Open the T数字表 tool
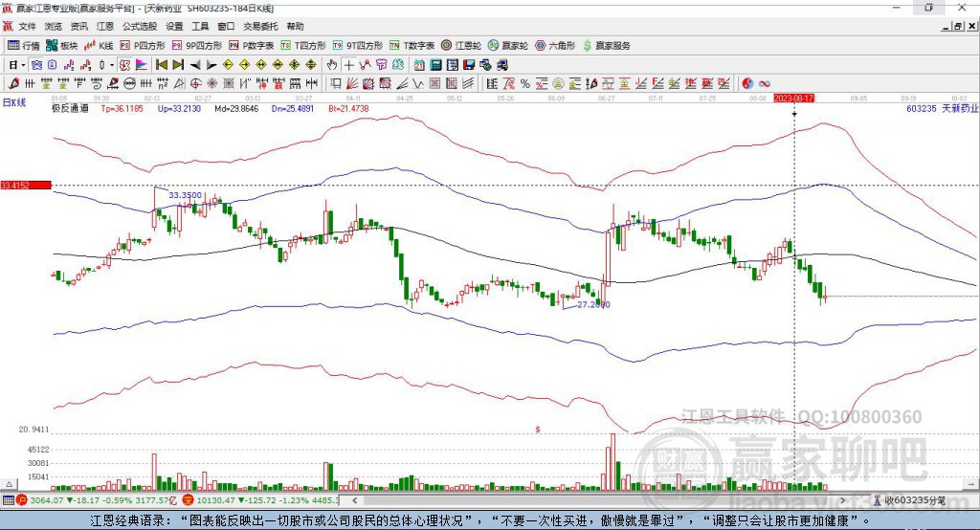Image resolution: width=980 pixels, height=530 pixels. coord(412,46)
